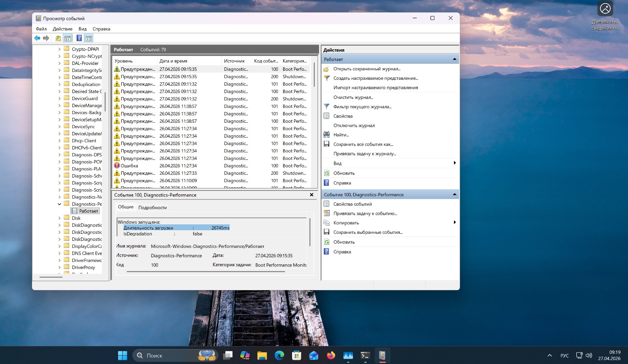This screenshot has height=364, width=628.
Task: Click the Up one level folder icon
Action: [x=58, y=38]
